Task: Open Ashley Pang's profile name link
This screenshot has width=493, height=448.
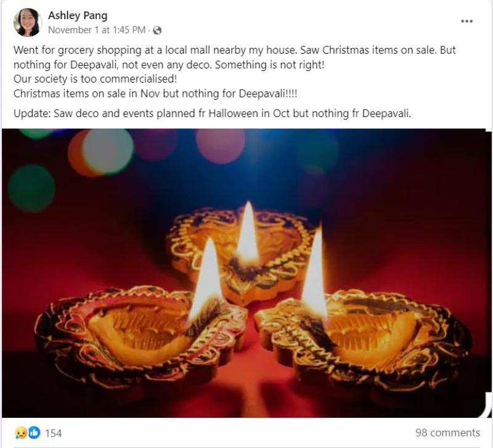Action: (78, 15)
